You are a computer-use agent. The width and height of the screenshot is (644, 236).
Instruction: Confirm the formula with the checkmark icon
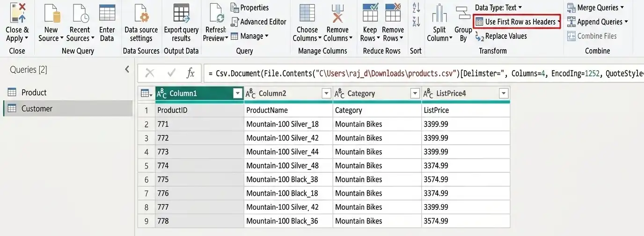[x=171, y=73]
